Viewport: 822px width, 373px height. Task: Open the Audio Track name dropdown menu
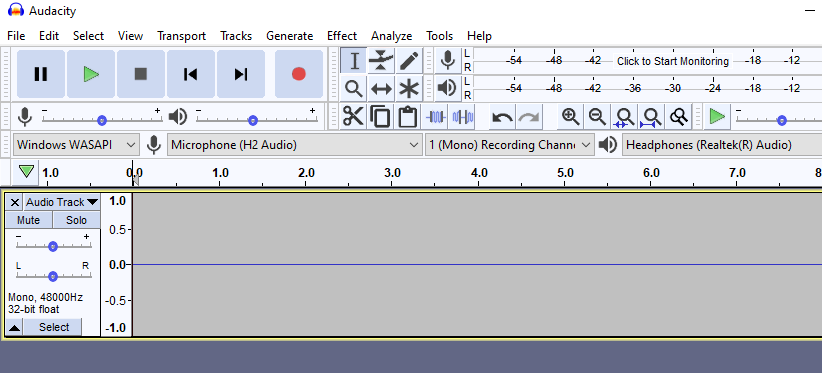pos(62,202)
